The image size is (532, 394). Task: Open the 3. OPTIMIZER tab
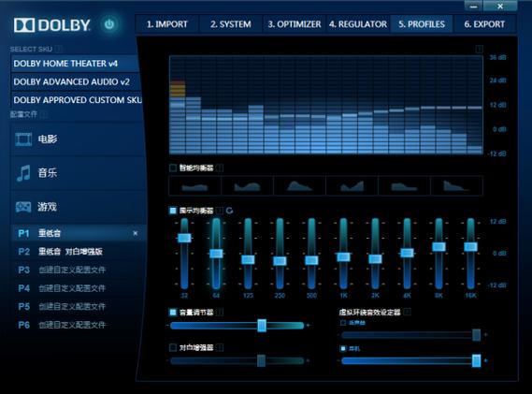click(x=295, y=24)
